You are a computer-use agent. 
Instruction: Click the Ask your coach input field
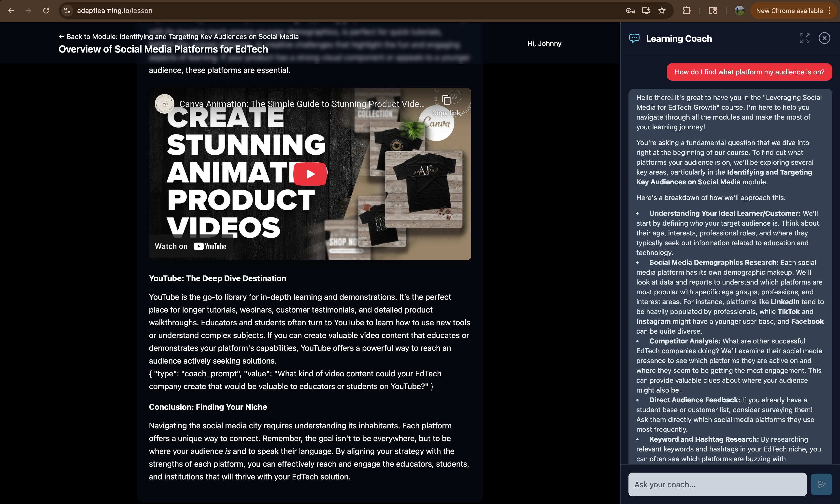click(x=717, y=484)
